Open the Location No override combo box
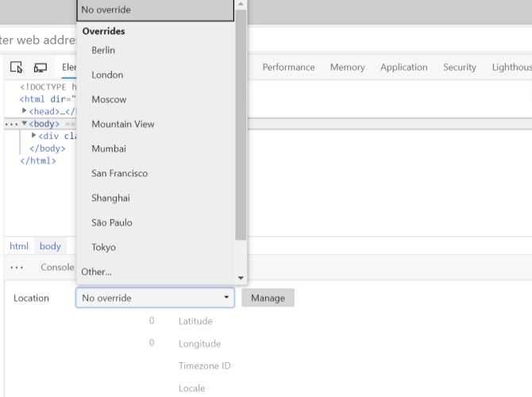532x397 pixels. tap(155, 298)
